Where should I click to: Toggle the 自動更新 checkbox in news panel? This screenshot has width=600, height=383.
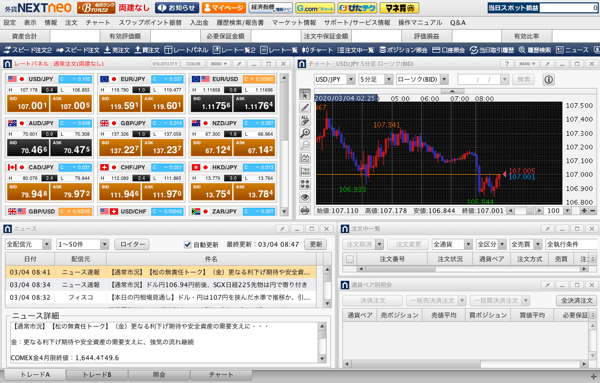[x=188, y=244]
